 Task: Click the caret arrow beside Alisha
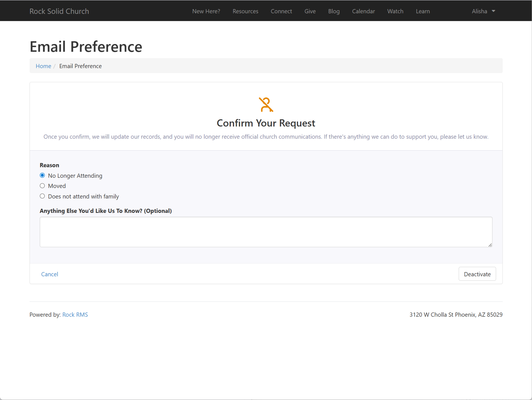(x=493, y=11)
